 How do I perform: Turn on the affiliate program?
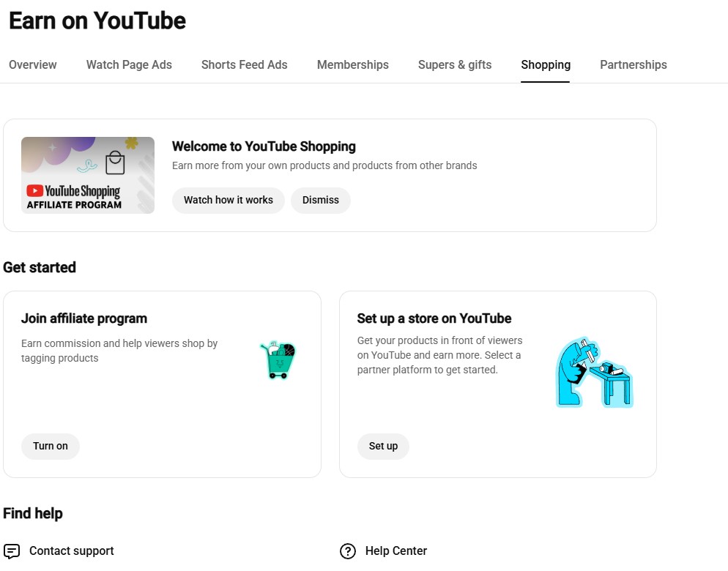coord(50,446)
